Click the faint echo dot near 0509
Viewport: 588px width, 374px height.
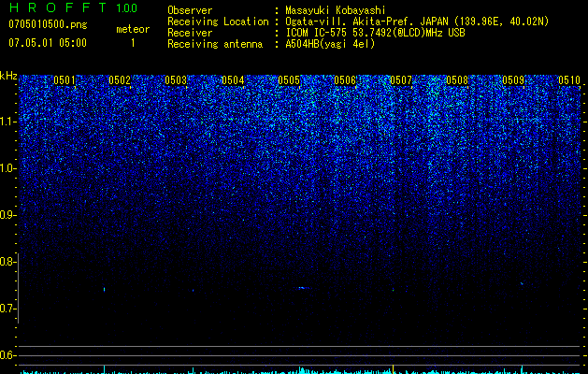tap(522, 283)
